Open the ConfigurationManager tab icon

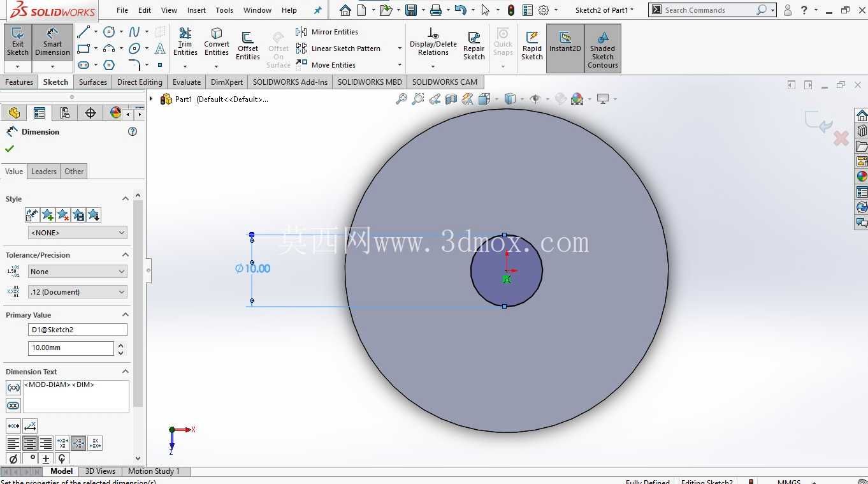pyautogui.click(x=64, y=113)
